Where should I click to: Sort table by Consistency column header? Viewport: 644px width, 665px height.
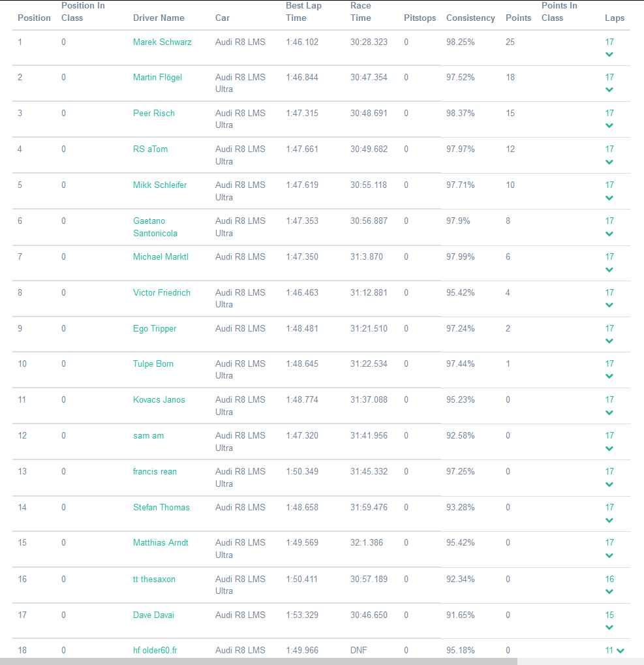click(x=470, y=18)
